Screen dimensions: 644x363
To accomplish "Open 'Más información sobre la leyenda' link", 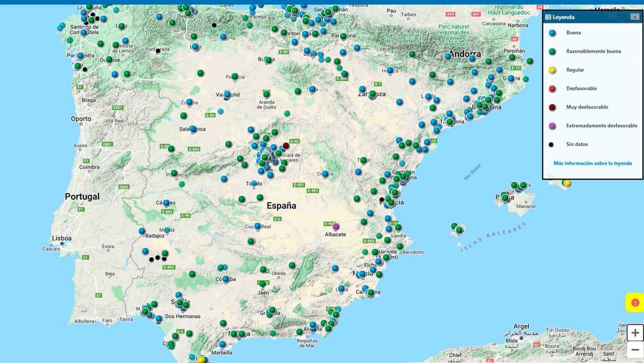I will [x=592, y=163].
